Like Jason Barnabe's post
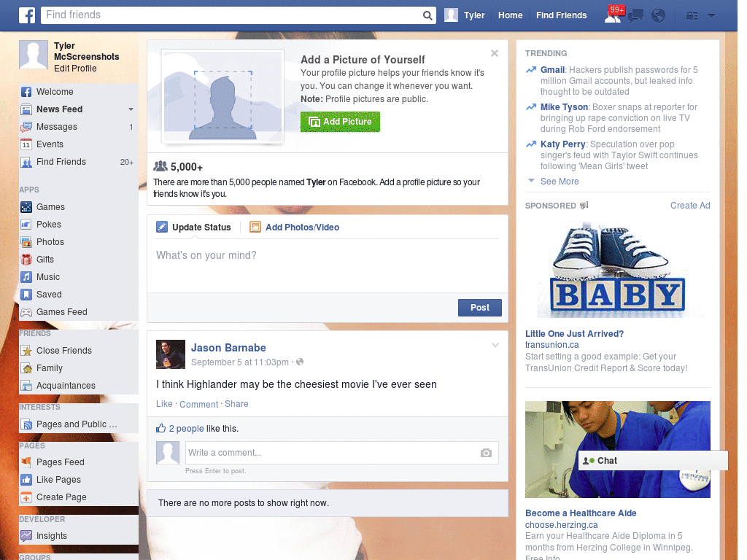 pos(164,404)
